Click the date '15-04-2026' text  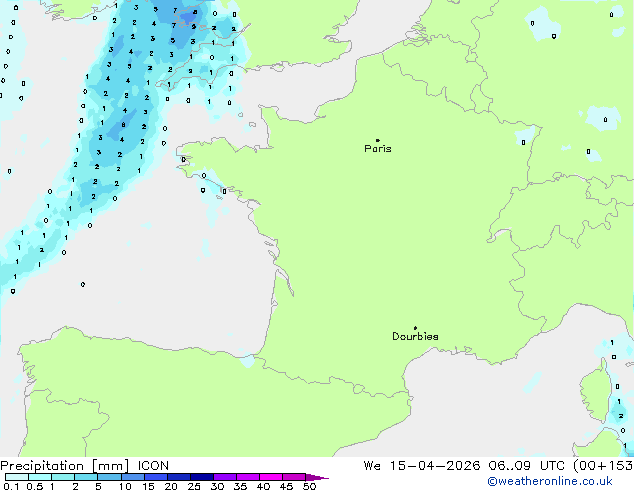pos(435,466)
